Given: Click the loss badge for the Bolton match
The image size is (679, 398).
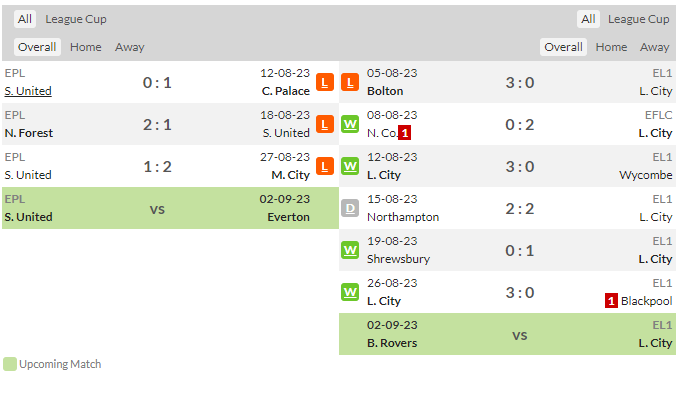Looking at the screenshot, I should (350, 82).
